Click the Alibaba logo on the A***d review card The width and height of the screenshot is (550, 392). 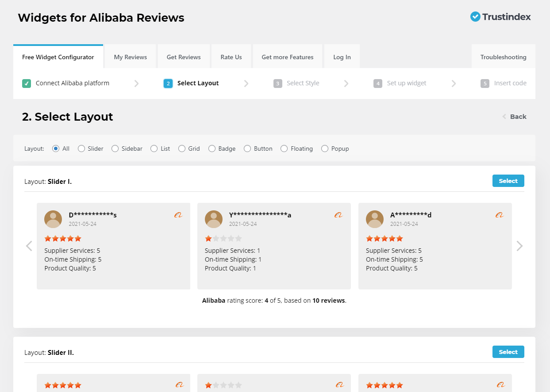click(499, 215)
